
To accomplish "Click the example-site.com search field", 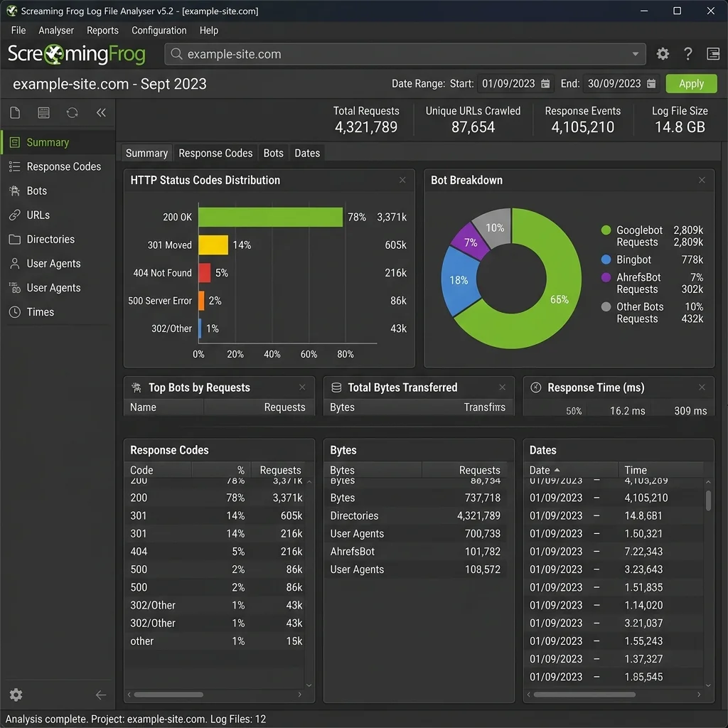I will click(405, 54).
